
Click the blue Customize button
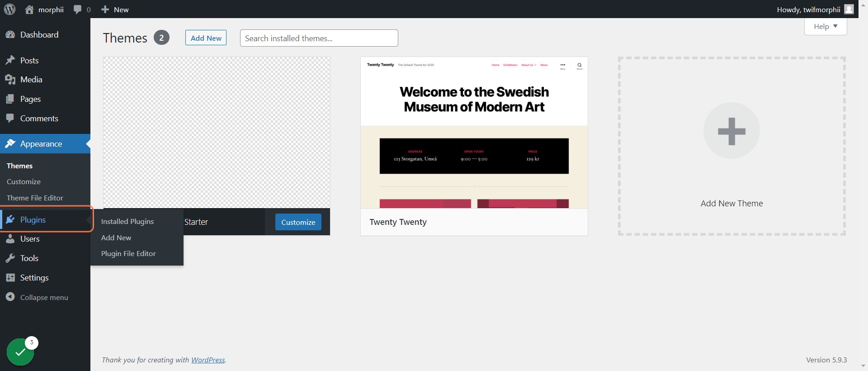pos(298,222)
